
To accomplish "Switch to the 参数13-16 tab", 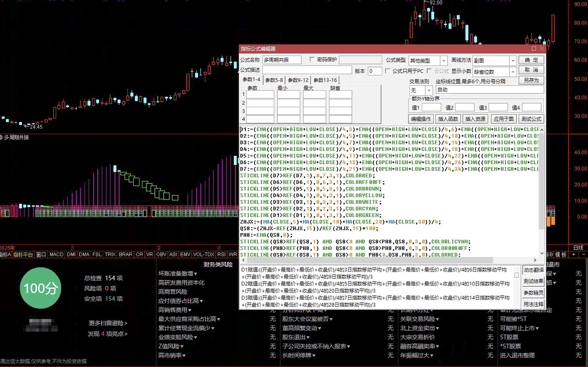I will pos(325,80).
